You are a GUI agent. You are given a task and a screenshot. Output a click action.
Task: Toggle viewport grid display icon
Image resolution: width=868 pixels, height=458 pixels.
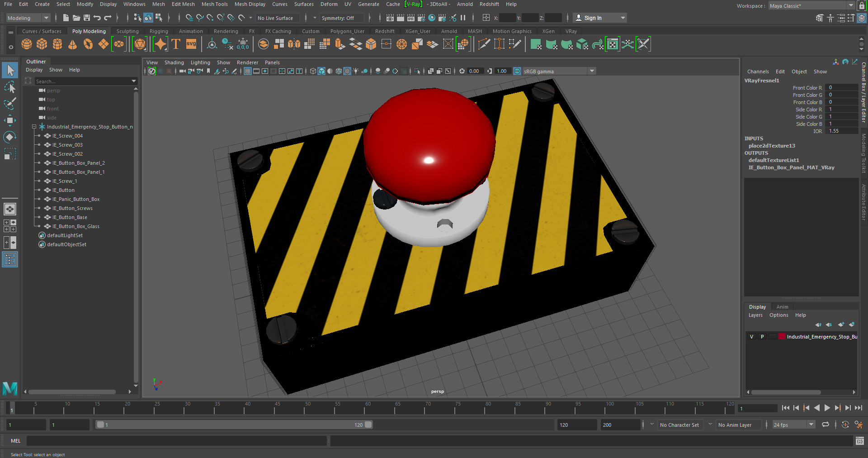[248, 71]
